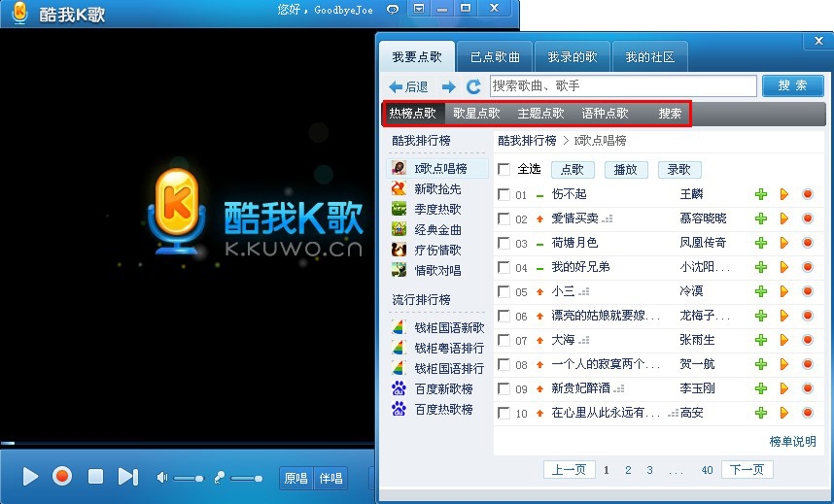This screenshot has width=834, height=504.
Task: Open the 经典金曲 chart
Action: pos(437,230)
